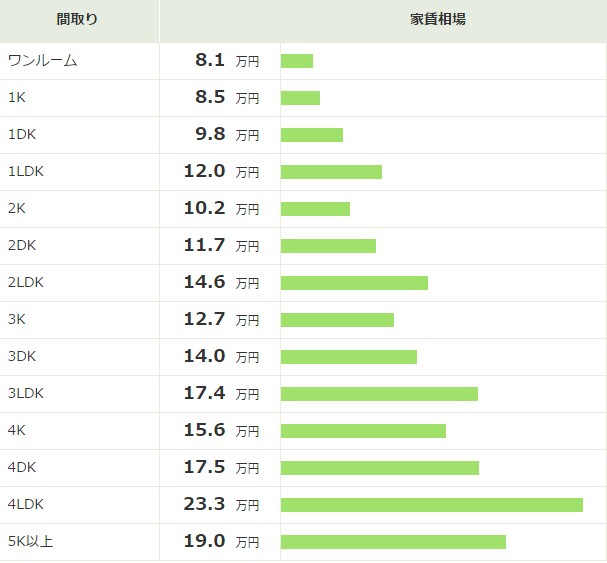Select the 1DK layout label

click(22, 134)
